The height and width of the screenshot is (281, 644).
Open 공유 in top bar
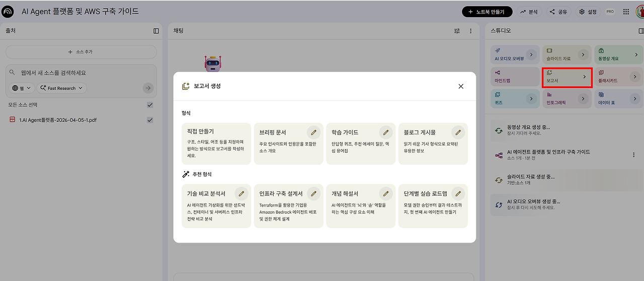558,12
